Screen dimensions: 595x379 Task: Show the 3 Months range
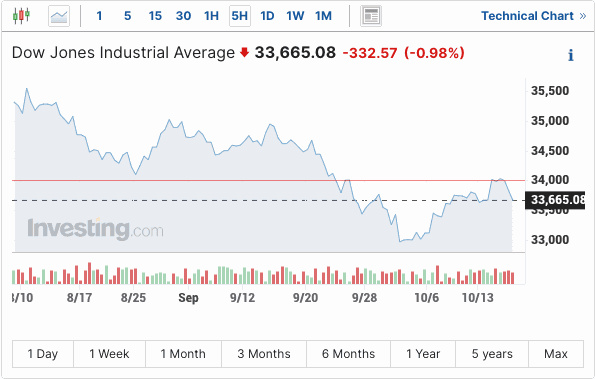pyautogui.click(x=264, y=354)
